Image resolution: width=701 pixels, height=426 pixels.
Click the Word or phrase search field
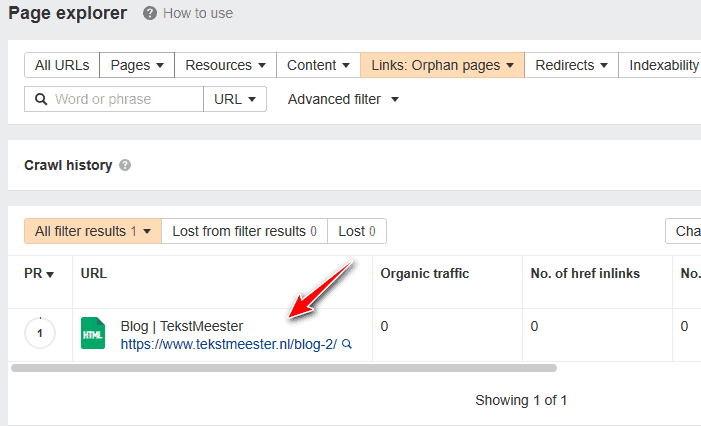point(114,99)
